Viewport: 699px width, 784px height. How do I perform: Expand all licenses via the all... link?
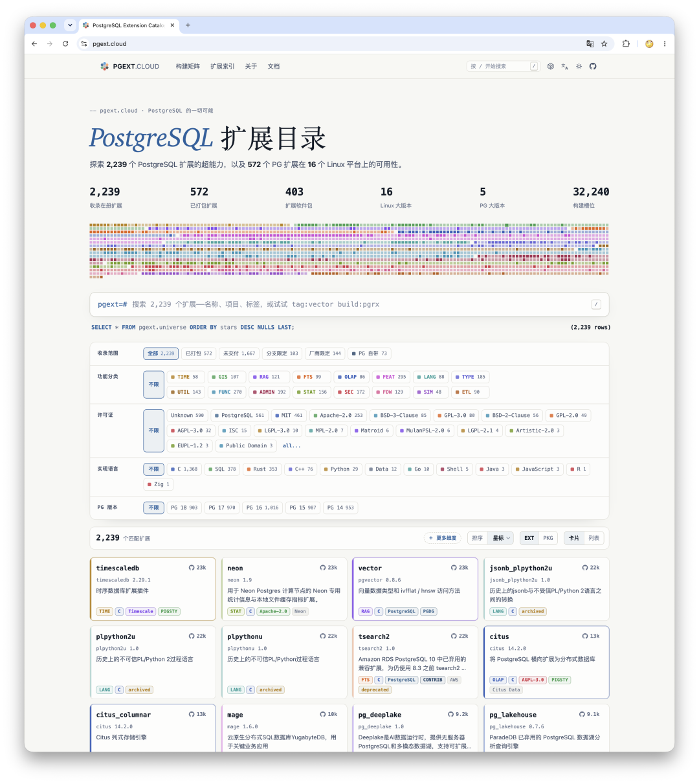(x=292, y=445)
